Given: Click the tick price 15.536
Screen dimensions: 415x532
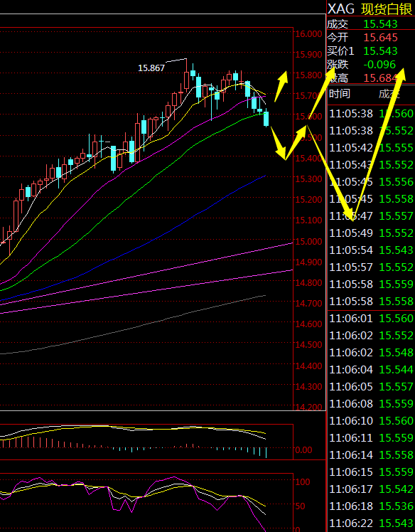Looking at the screenshot, I should (396, 506).
